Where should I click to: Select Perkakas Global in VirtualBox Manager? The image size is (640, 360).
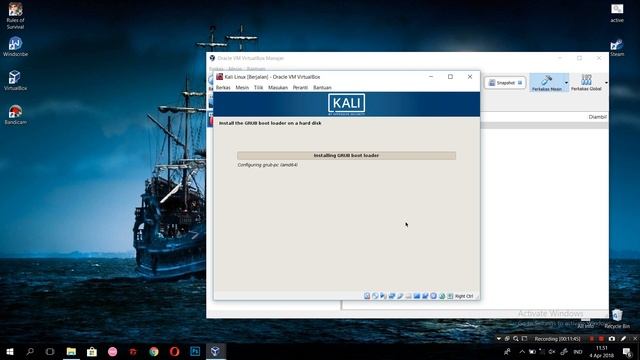587,82
